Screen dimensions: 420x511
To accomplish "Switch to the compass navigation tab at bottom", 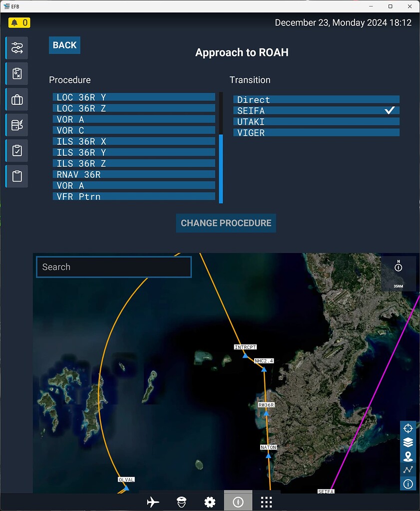I will [238, 501].
